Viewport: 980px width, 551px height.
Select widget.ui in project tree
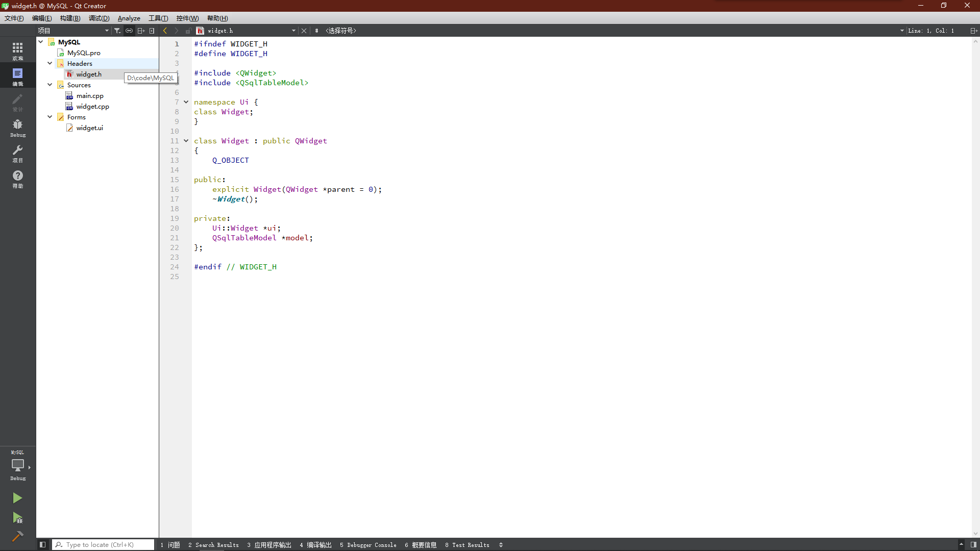pos(90,128)
